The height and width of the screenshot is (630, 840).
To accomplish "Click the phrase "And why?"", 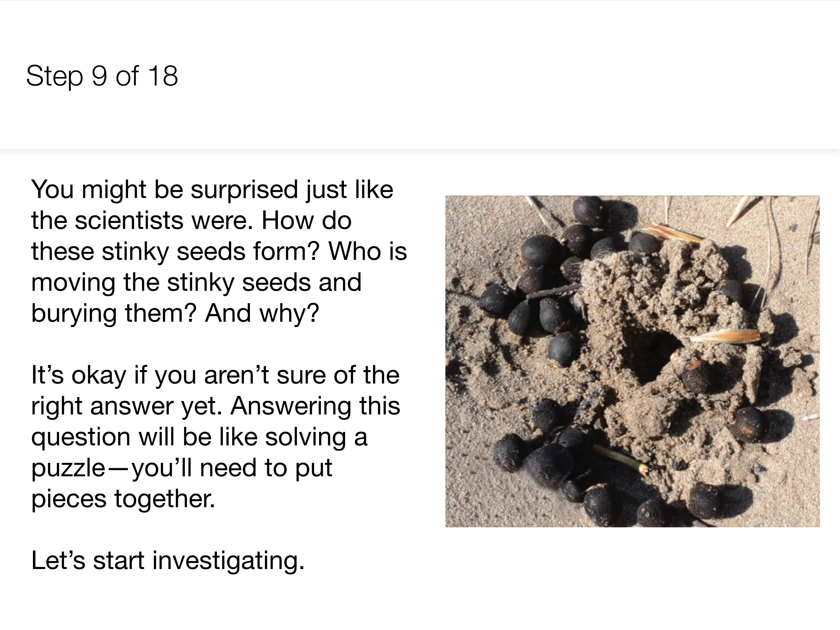I will point(262,313).
